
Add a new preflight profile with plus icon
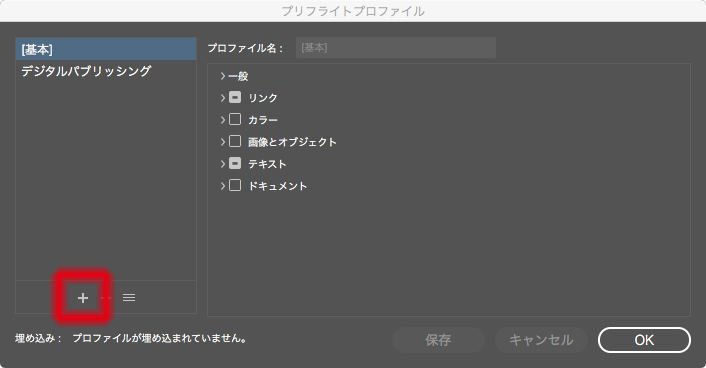[83, 298]
